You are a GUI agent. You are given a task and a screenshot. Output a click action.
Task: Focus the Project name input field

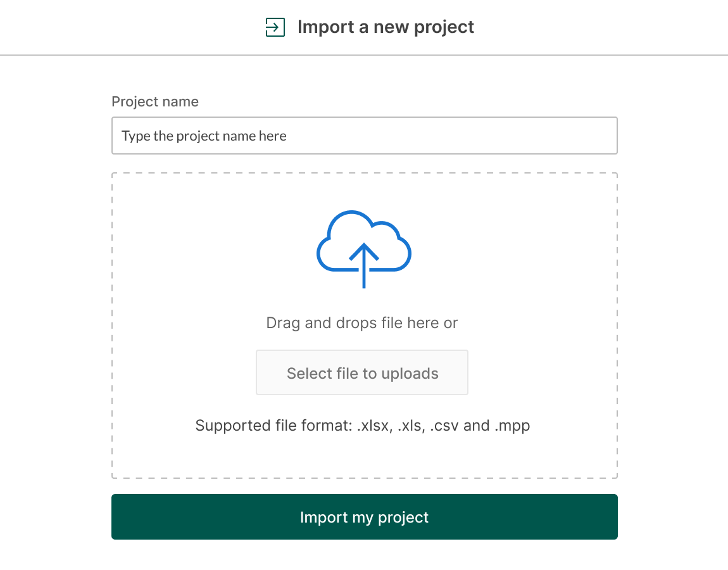[x=364, y=136]
